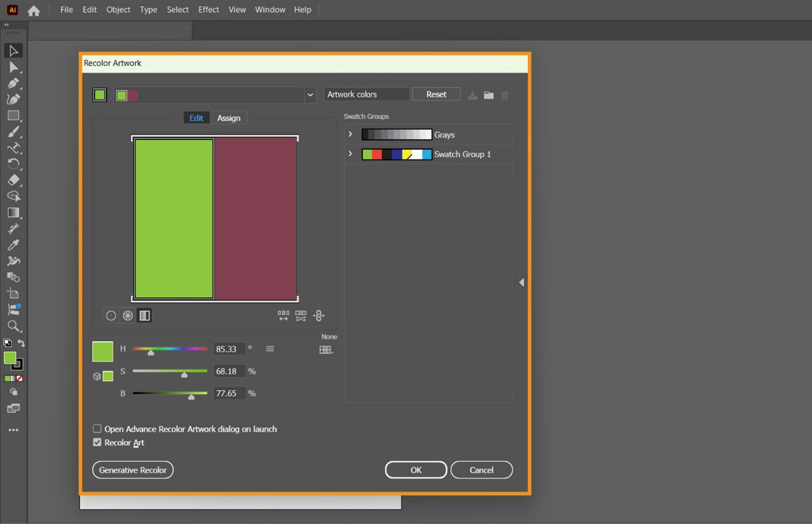Activate the Zoom tool

[13, 326]
